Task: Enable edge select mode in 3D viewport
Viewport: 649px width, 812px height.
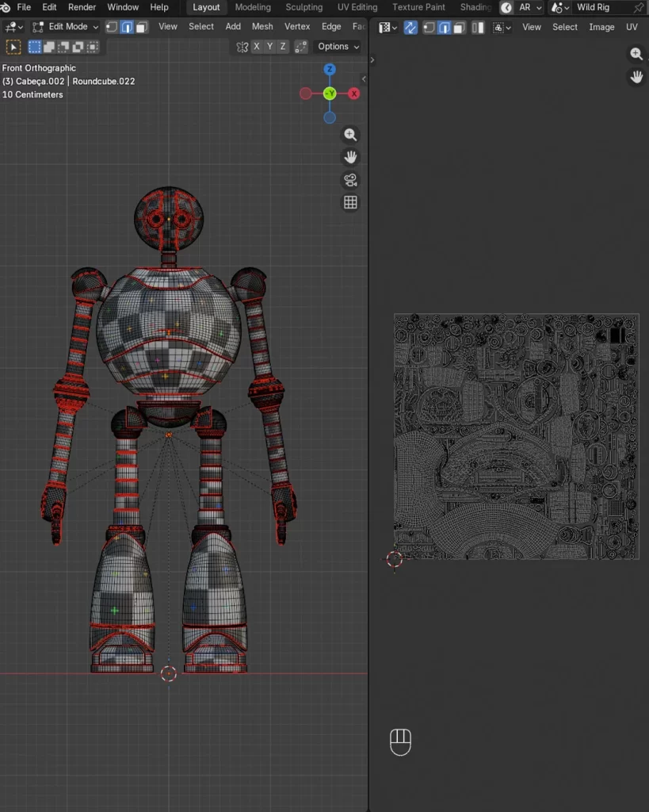Action: tap(127, 27)
